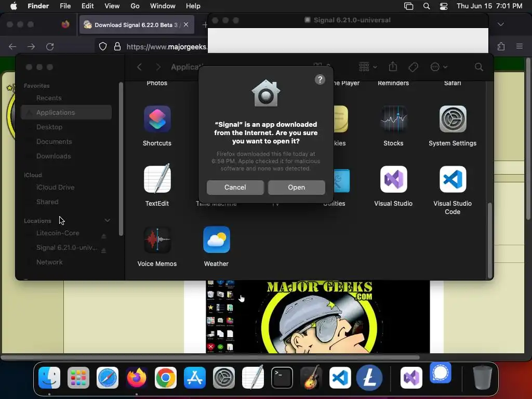Open the Firefox extensions puzzle icon
This screenshot has width=532, height=399.
501,46
